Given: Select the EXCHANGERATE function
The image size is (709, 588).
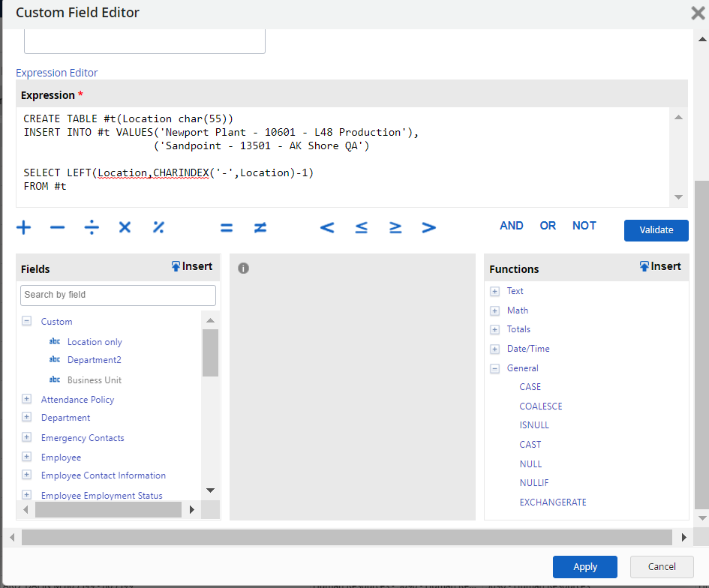Looking at the screenshot, I should click(x=552, y=502).
